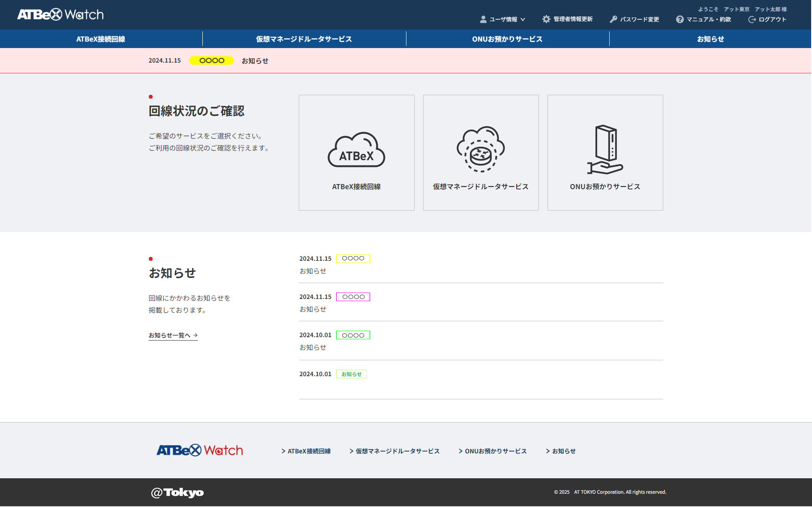Click the yellow-bordered ○○○○ notice tag
Image resolution: width=812 pixels, height=507 pixels.
353,259
